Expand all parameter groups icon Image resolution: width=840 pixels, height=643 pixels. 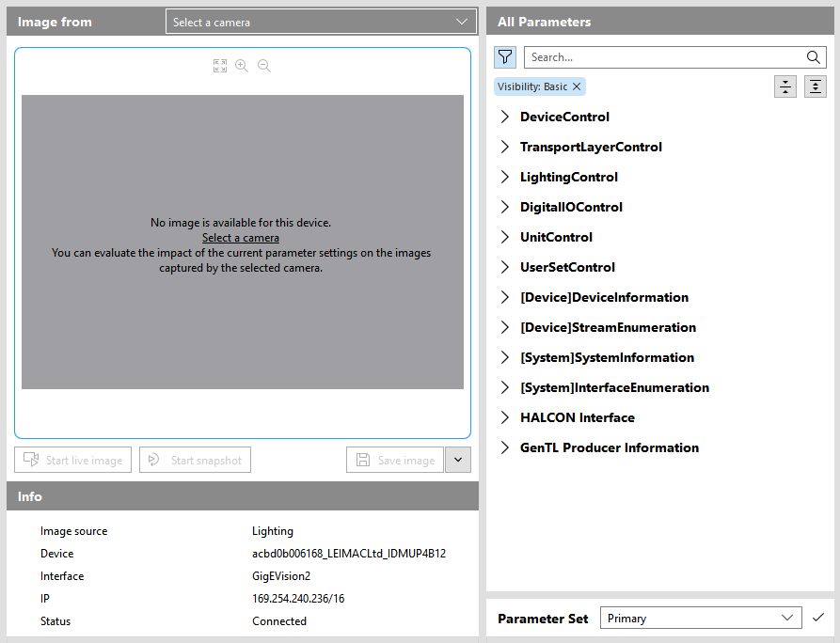click(815, 86)
